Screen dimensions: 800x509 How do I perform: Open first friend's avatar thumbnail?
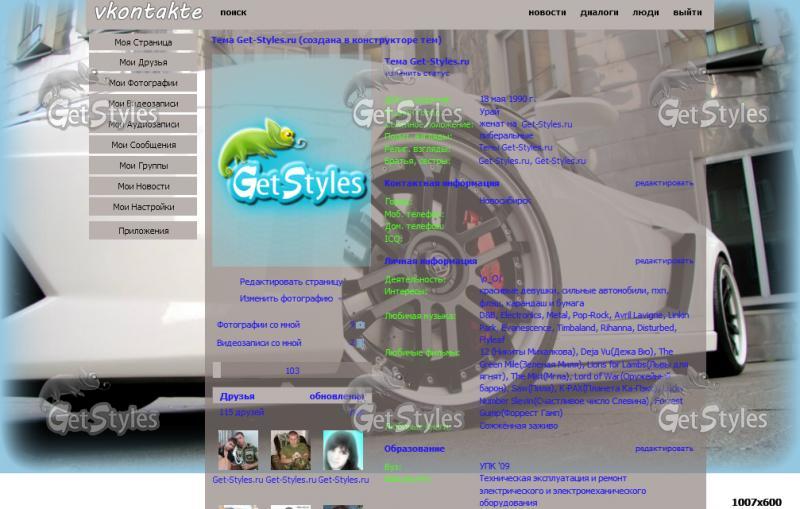click(238, 451)
